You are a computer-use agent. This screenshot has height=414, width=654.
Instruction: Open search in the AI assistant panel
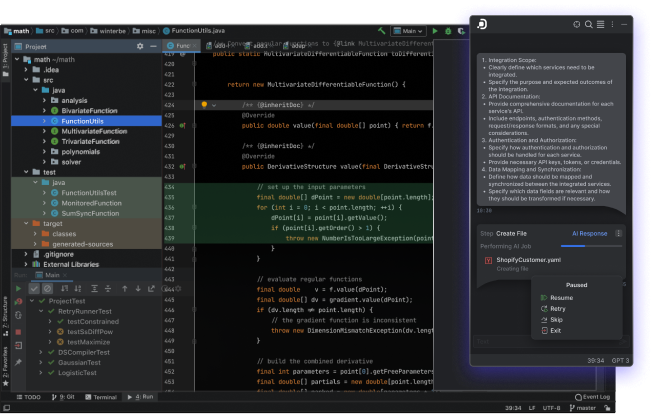[x=589, y=25]
